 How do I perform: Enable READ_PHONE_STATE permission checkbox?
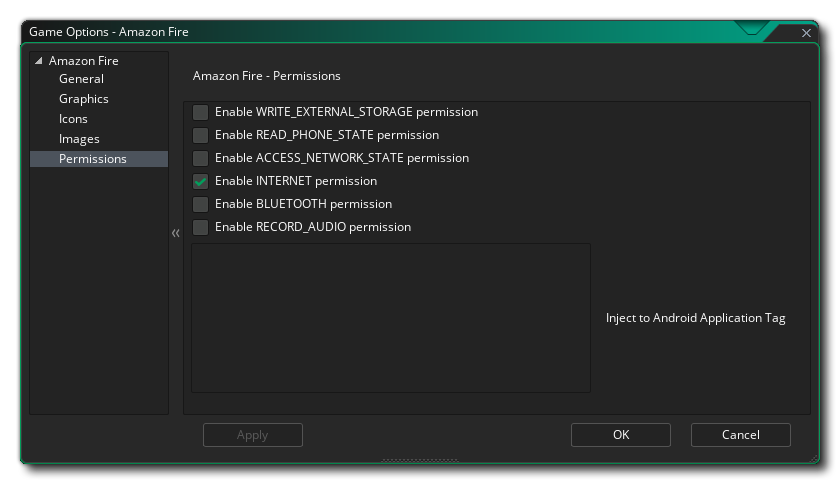tap(200, 135)
